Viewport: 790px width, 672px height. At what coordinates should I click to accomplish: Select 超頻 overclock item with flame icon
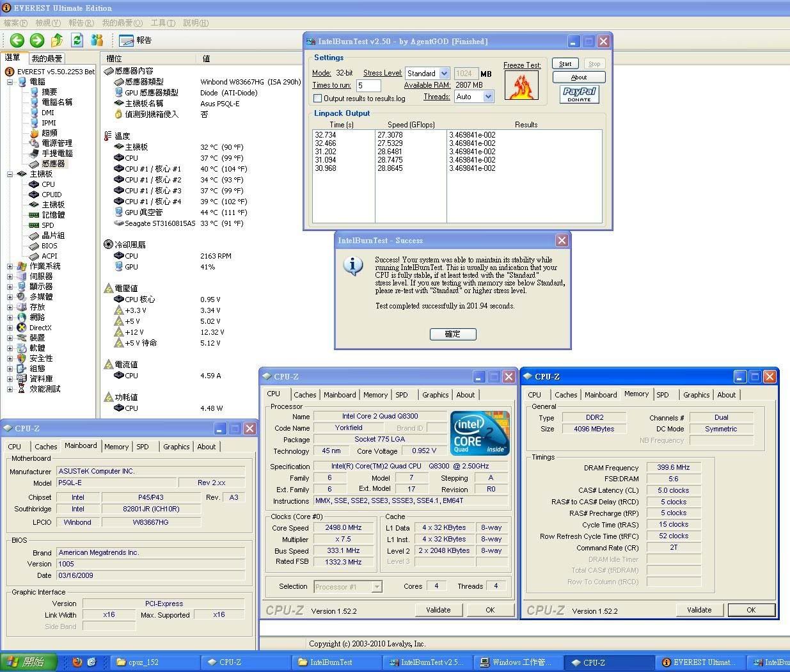[x=49, y=133]
